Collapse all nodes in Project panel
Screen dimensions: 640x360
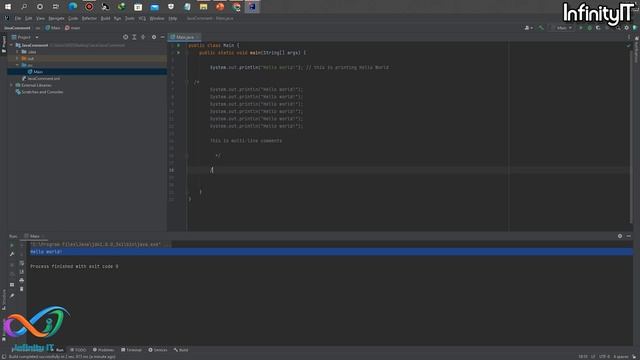click(143, 37)
